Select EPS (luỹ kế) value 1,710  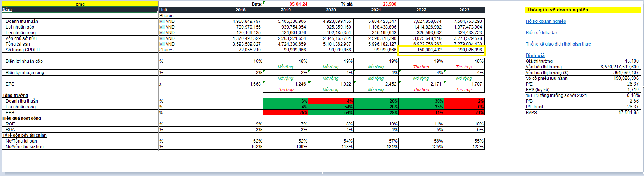click(615, 90)
